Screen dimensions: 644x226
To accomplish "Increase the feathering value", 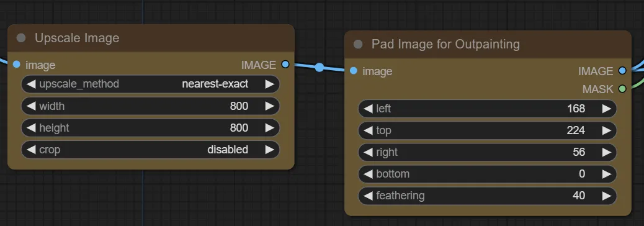I will pyautogui.click(x=606, y=196).
